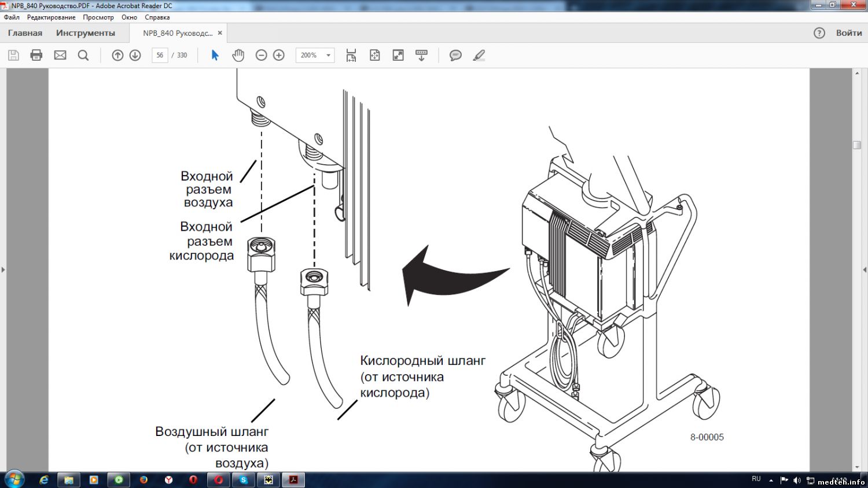Send file by email with the envelope icon

click(60, 56)
